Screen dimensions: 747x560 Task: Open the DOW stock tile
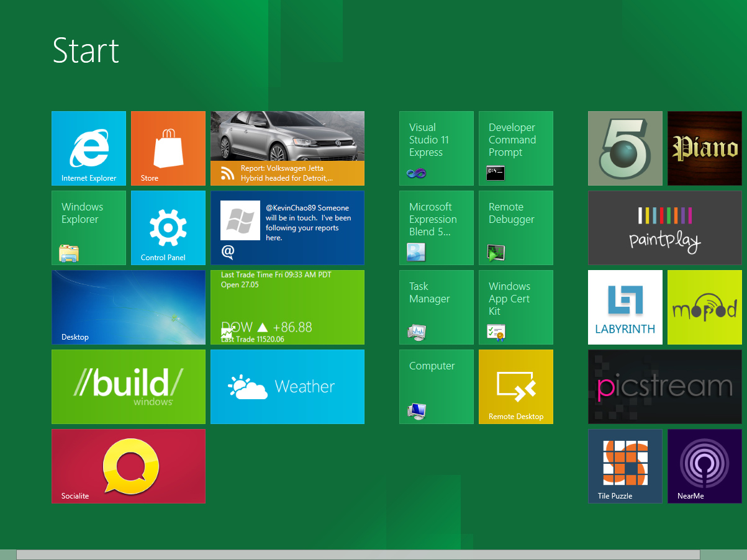[287, 307]
